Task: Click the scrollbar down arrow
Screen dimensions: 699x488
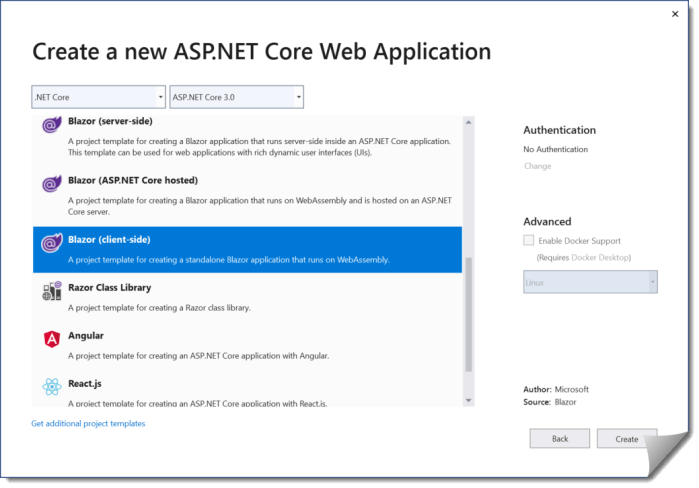Action: point(470,401)
